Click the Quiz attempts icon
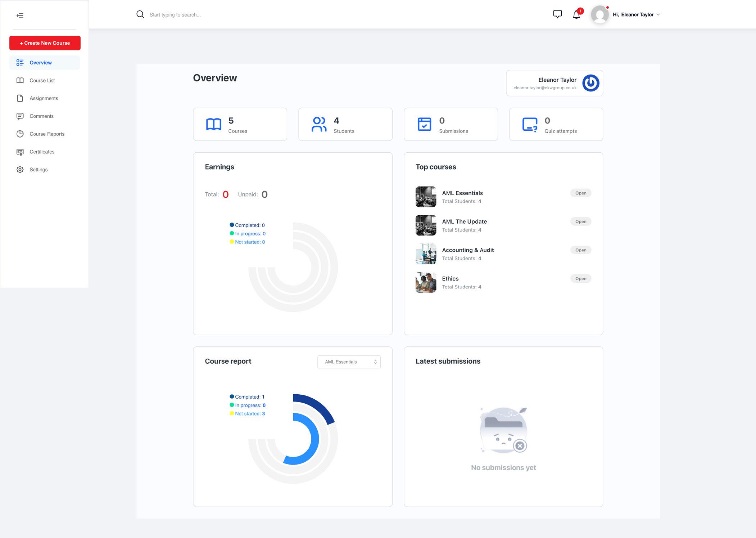 pos(530,125)
